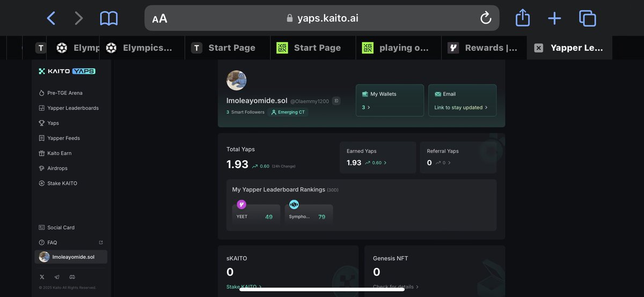The width and height of the screenshot is (644, 297).
Task: Click FAQ external-link icon
Action: [101, 242]
